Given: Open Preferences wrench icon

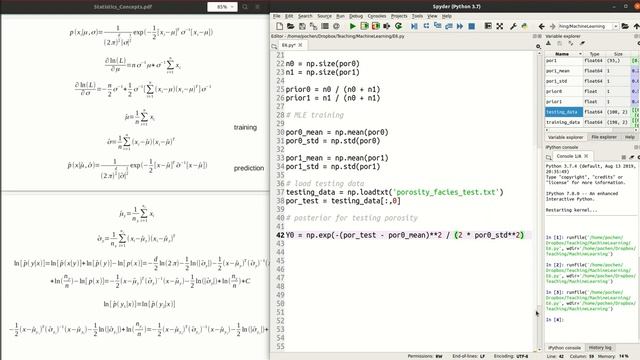Looking at the screenshot, I should tap(513, 26).
